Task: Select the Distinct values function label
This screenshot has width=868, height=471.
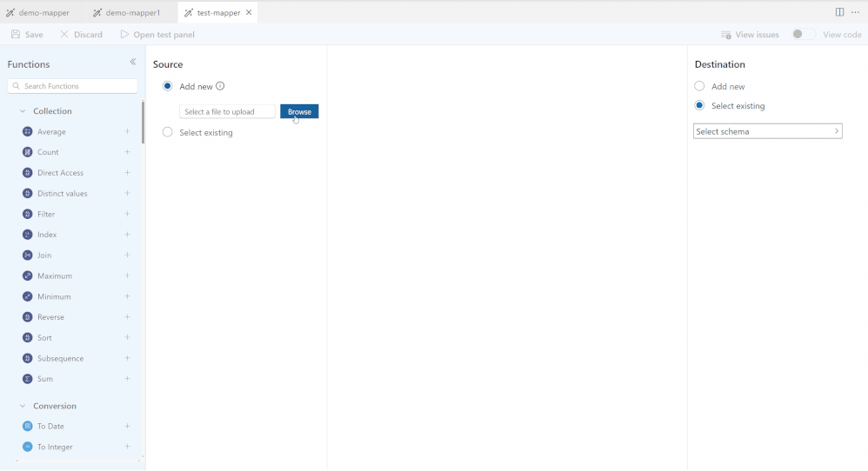Action: pos(63,194)
